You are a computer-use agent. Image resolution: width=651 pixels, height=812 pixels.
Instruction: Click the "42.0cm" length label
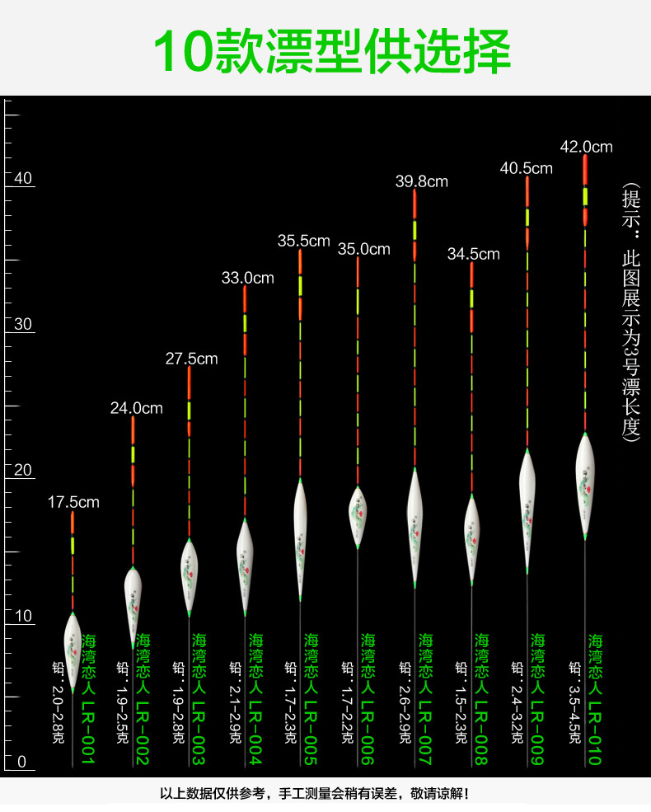pyautogui.click(x=587, y=147)
